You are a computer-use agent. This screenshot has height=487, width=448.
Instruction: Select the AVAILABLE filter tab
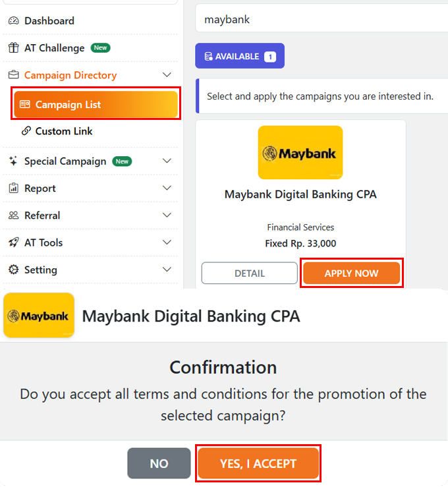[x=240, y=57]
